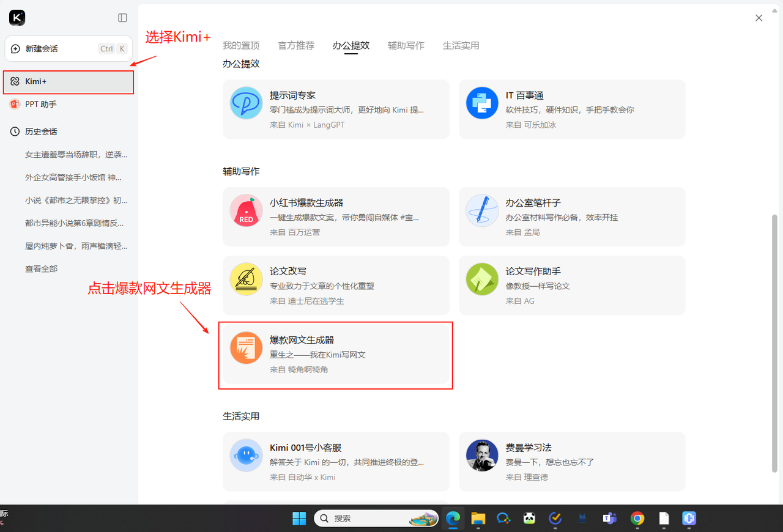This screenshot has height=532, width=783.
Task: Open the 论文改写 card
Action: click(x=336, y=286)
